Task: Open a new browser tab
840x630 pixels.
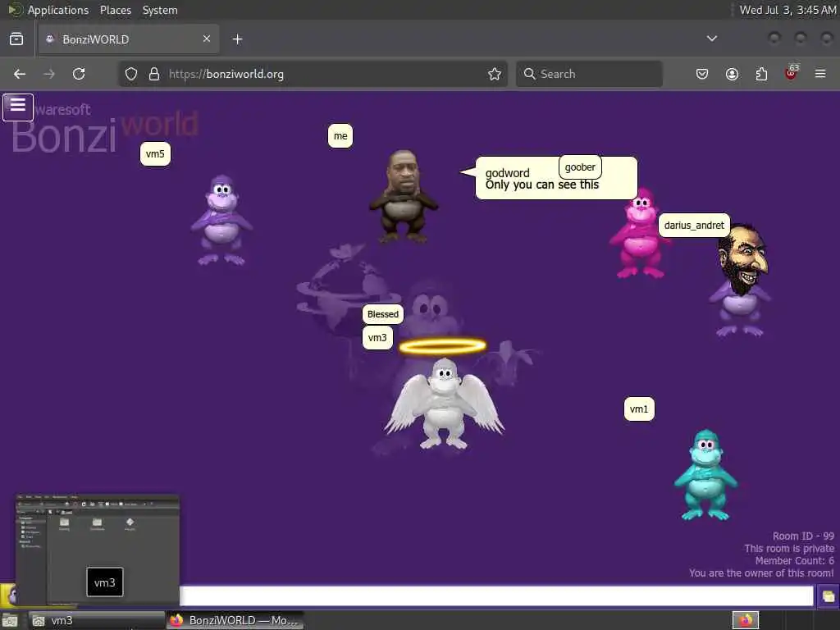Action: point(237,39)
